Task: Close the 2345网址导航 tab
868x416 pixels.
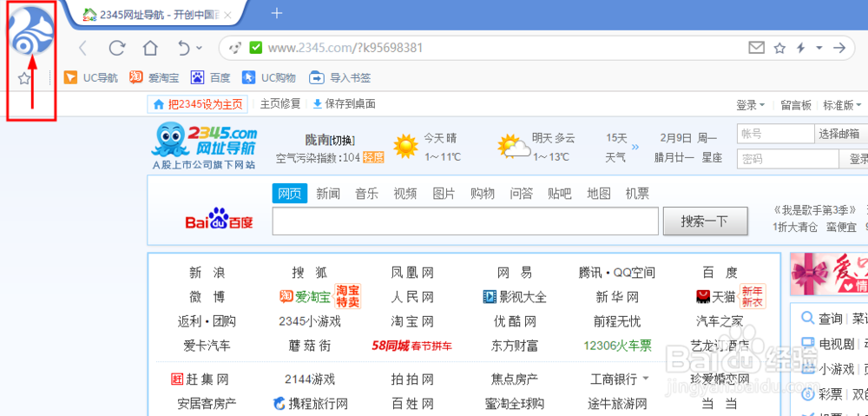Action: pos(228,15)
